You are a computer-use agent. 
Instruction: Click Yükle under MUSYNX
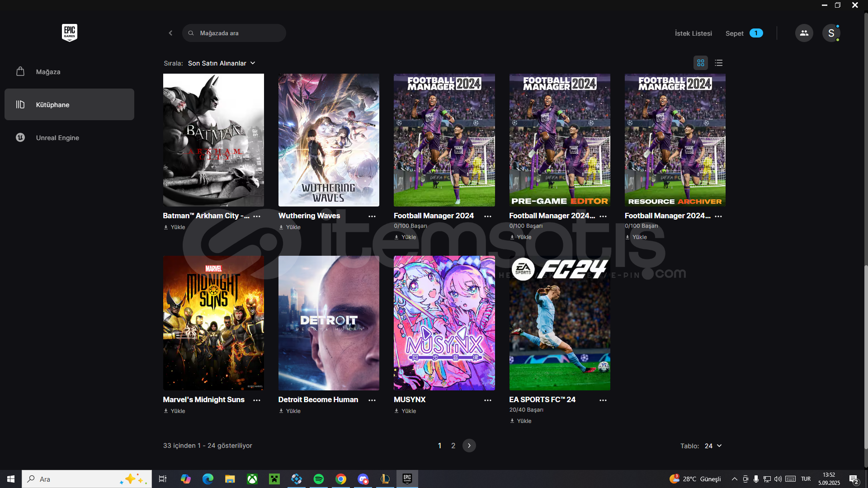(x=405, y=411)
